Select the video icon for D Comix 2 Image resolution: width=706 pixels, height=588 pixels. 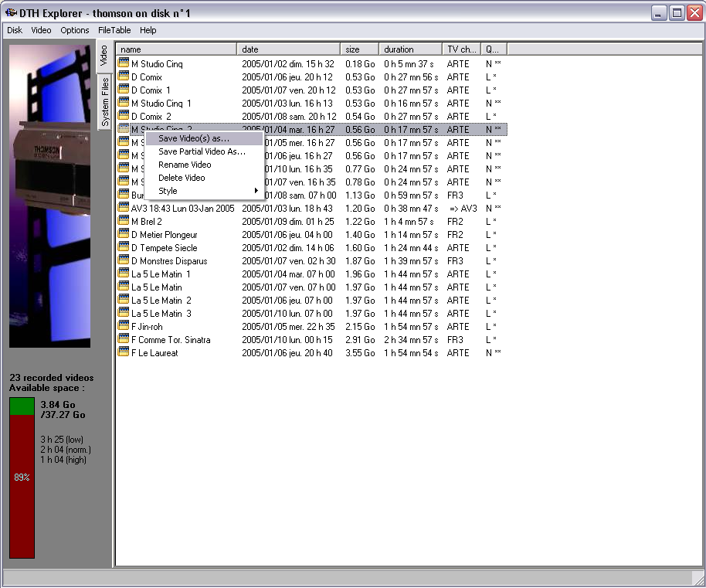124,115
